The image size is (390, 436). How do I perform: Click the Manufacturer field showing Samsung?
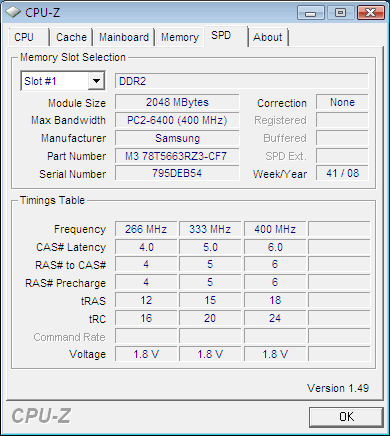click(x=177, y=138)
